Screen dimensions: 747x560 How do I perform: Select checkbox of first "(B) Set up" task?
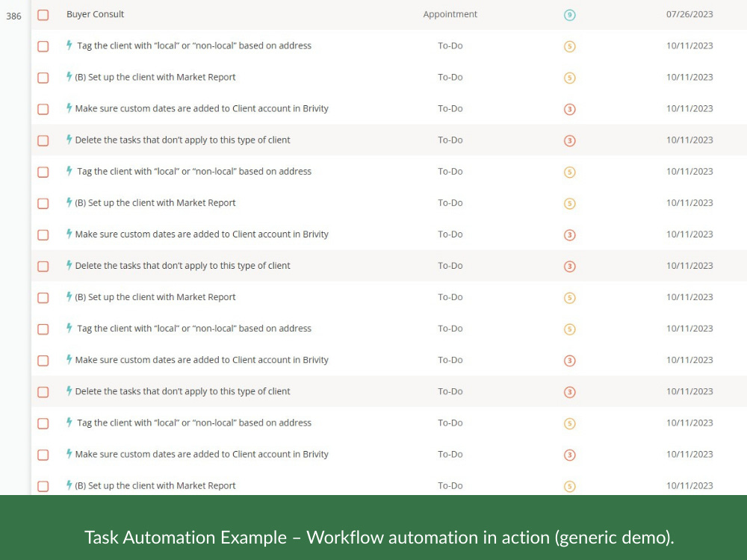[x=43, y=78]
